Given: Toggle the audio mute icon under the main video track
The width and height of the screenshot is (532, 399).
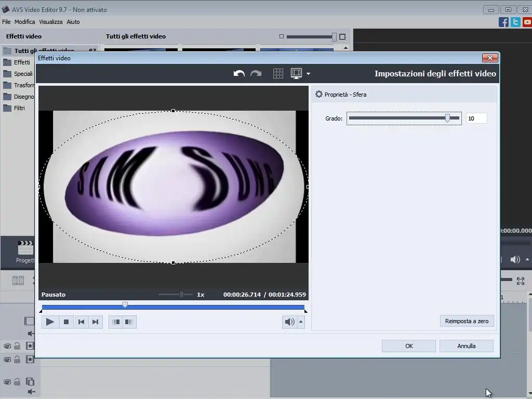Looking at the screenshot, I should [31, 334].
